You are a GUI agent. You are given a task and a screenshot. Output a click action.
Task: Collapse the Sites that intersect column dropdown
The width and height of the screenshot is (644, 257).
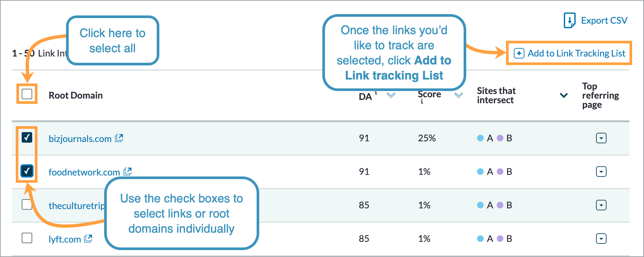pos(563,96)
